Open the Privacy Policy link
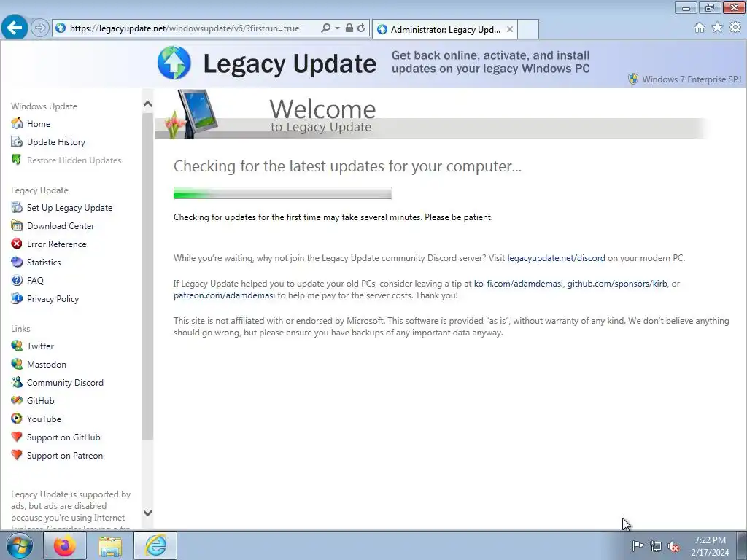The image size is (747, 560). pos(53,298)
